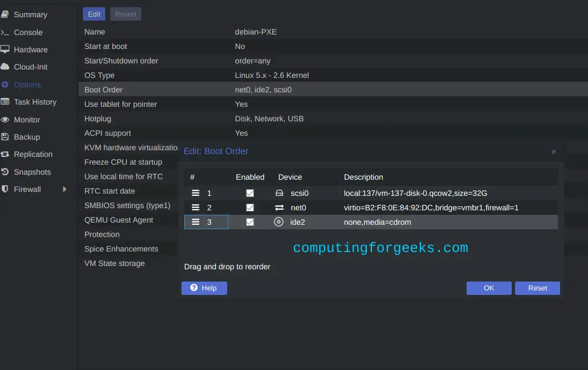Image resolution: width=588 pixels, height=370 pixels.
Task: Click the Reset button in dialog
Action: [537, 288]
